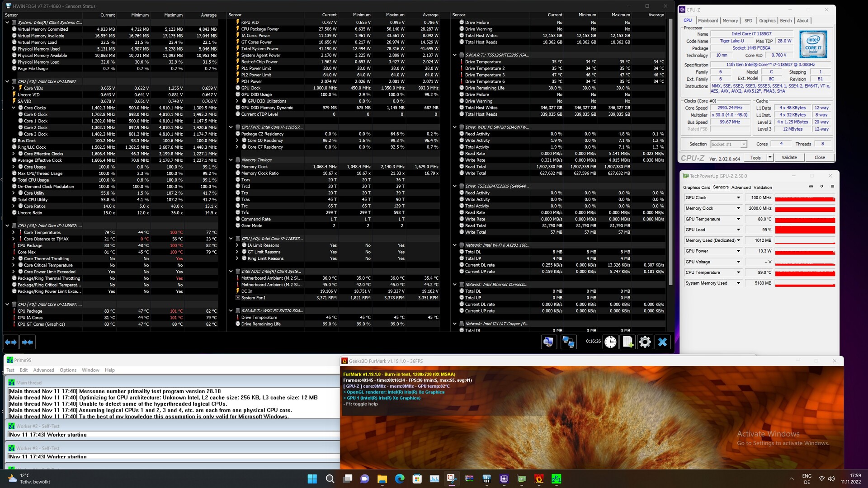
Task: Switch to GPU-Z Graphics Card tab
Action: tap(696, 188)
